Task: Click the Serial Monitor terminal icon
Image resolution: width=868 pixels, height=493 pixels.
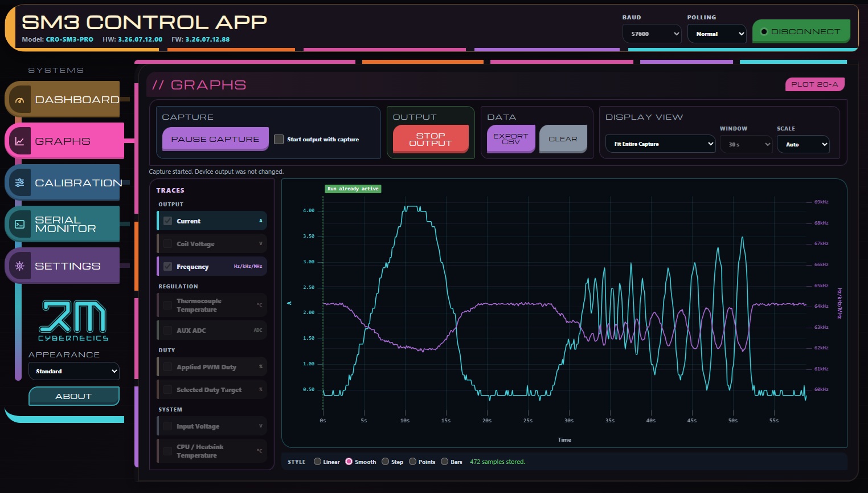Action: tap(20, 225)
